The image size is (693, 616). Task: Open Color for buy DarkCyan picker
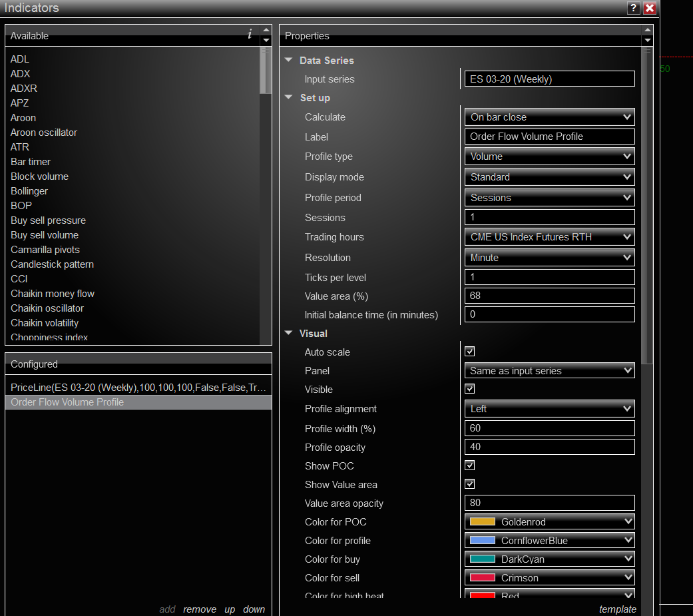[x=549, y=559]
